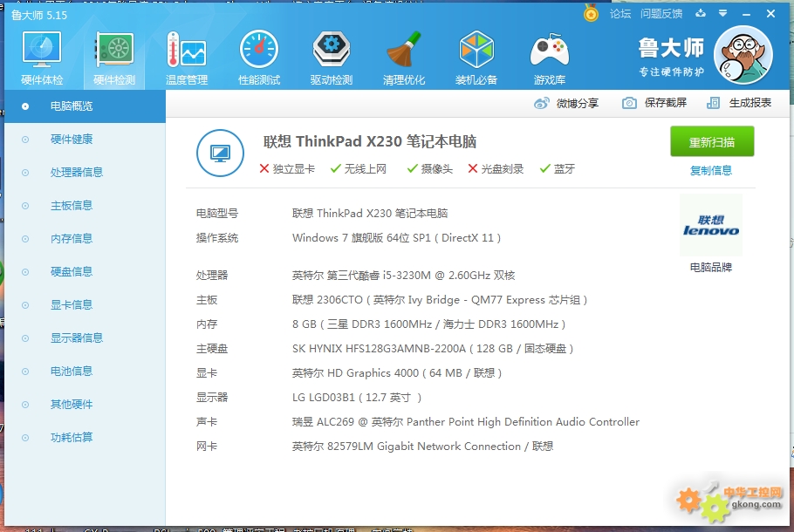This screenshot has width=794, height=532.
Task: Open the title bar dropdown menu arrow
Action: pos(723,13)
